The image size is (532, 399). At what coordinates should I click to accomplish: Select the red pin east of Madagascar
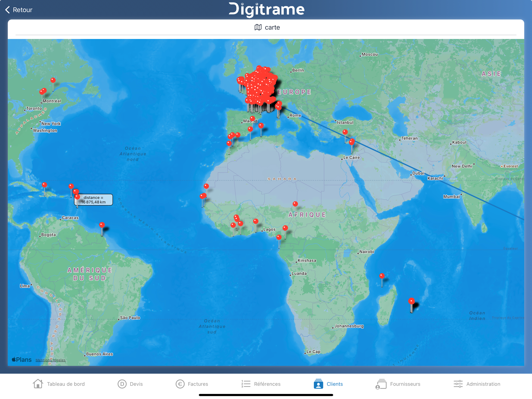411,301
